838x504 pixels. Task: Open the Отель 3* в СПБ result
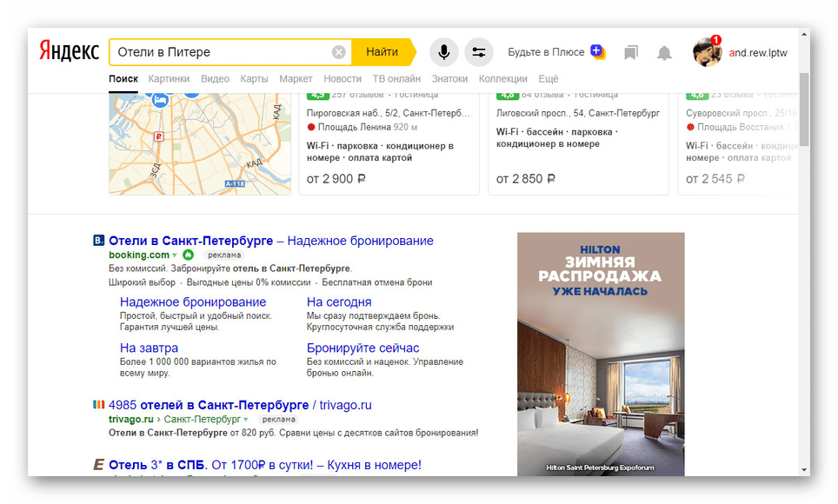[265, 465]
